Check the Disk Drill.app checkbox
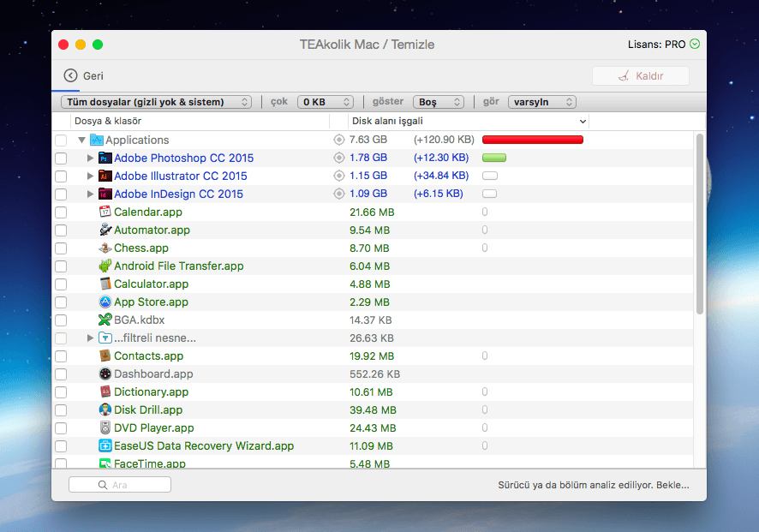Image resolution: width=759 pixels, height=532 pixels. click(x=61, y=410)
